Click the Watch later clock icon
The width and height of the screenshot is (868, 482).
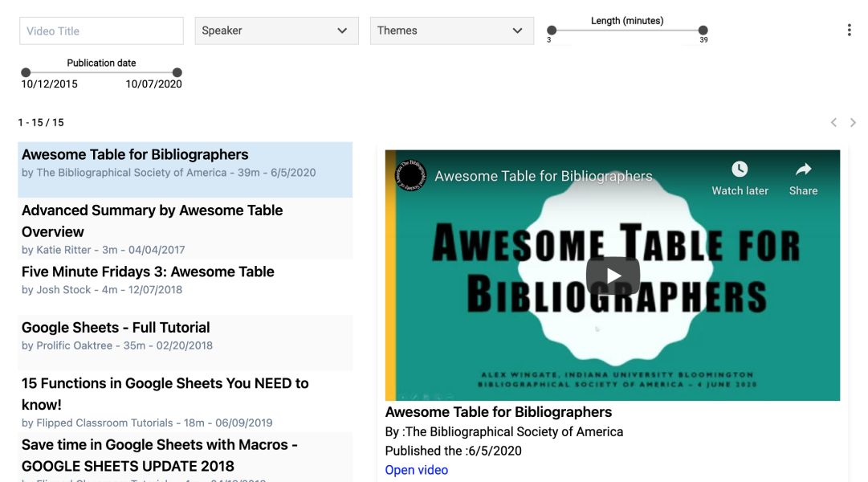coord(740,169)
